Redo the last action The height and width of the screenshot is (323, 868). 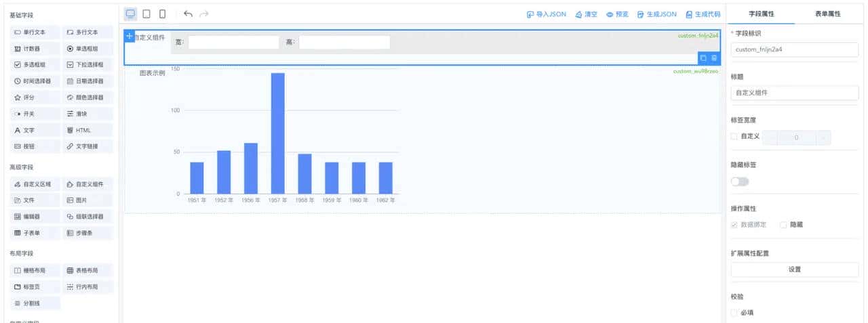coord(204,14)
